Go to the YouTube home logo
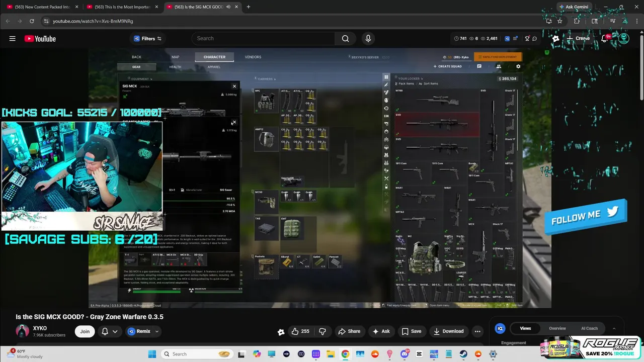This screenshot has width=644, height=362. [40, 39]
